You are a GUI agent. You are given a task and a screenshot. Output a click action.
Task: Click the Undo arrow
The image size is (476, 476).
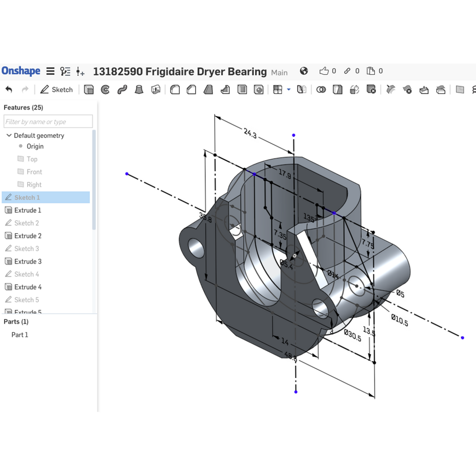click(9, 89)
